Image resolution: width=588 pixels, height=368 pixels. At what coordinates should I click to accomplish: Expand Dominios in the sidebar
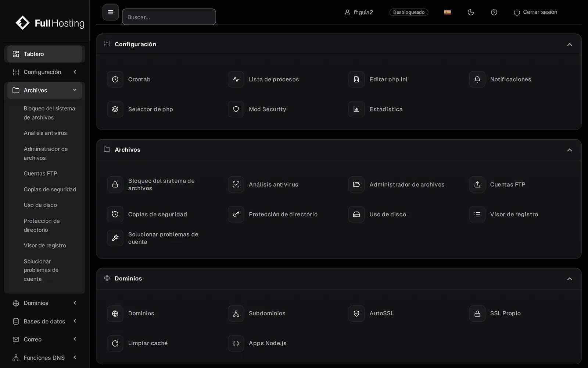45,303
